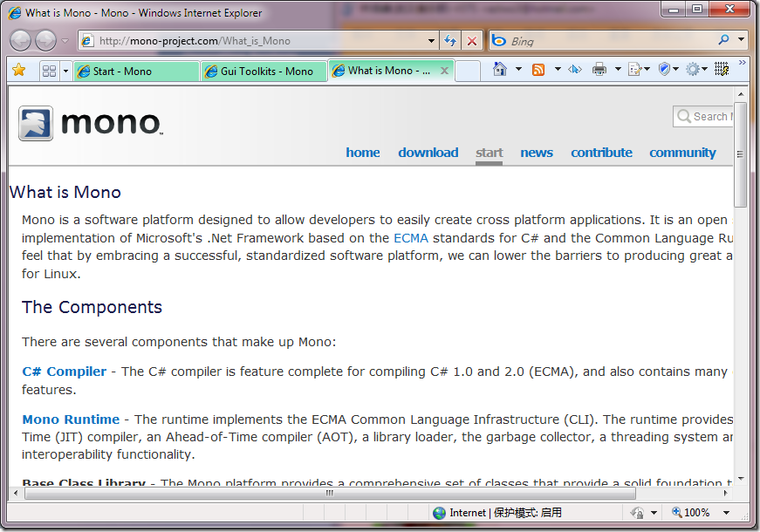Go back with the browser Back arrow
Viewport: 760px width, 532px height.
click(20, 41)
